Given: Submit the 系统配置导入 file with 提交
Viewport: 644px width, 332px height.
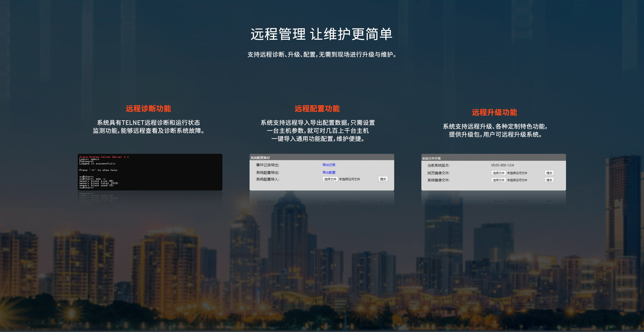Looking at the screenshot, I should (x=383, y=179).
